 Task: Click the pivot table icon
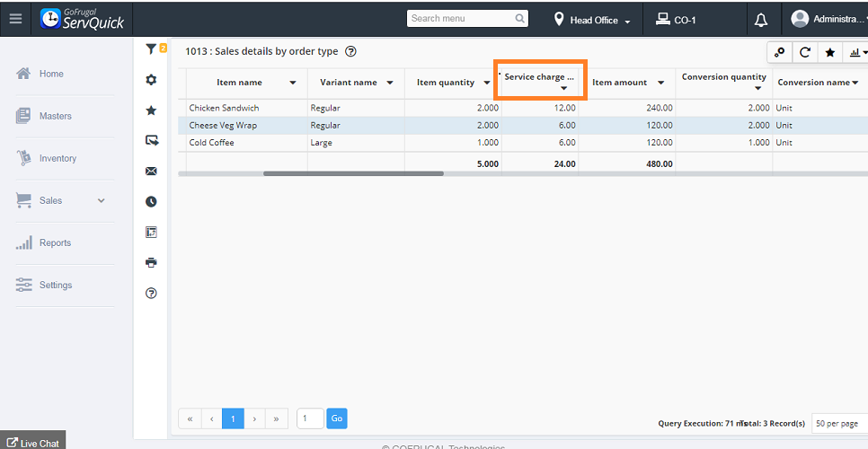point(151,233)
